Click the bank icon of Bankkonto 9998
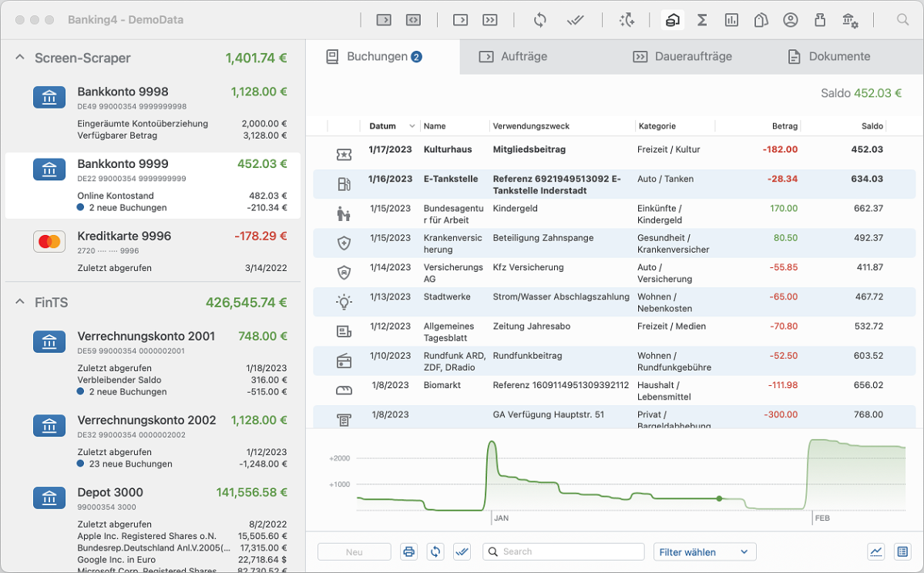924x573 pixels. point(49,97)
